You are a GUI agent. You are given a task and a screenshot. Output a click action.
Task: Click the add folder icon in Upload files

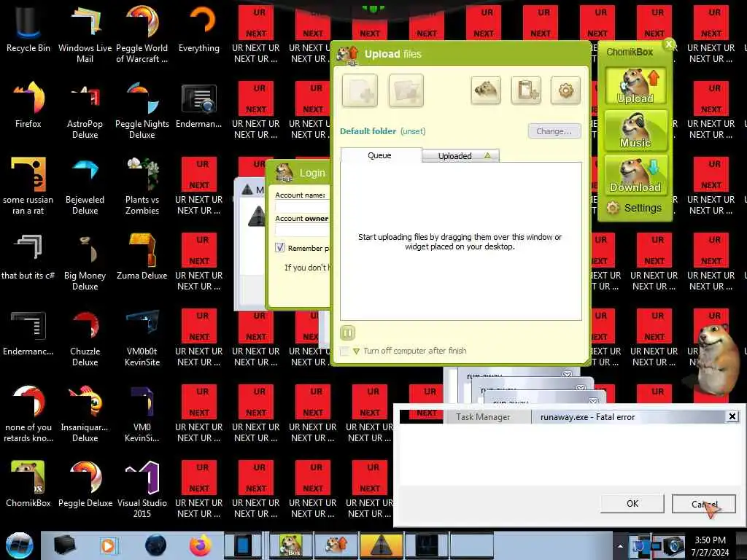(406, 90)
